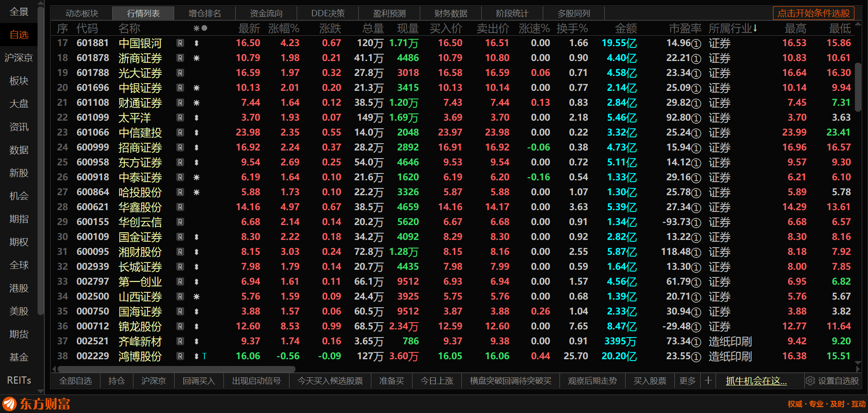Click the star marker icon for 山西证券

pyautogui.click(x=196, y=297)
